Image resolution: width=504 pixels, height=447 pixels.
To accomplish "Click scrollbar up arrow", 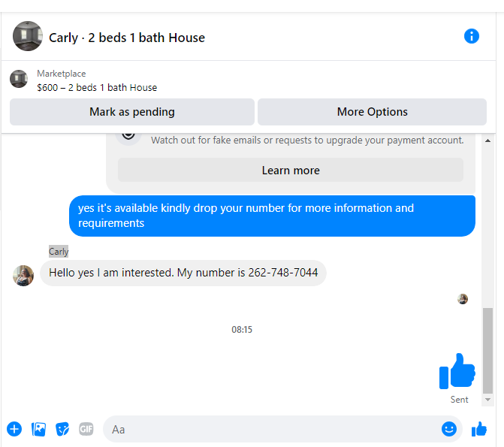I will [487, 140].
